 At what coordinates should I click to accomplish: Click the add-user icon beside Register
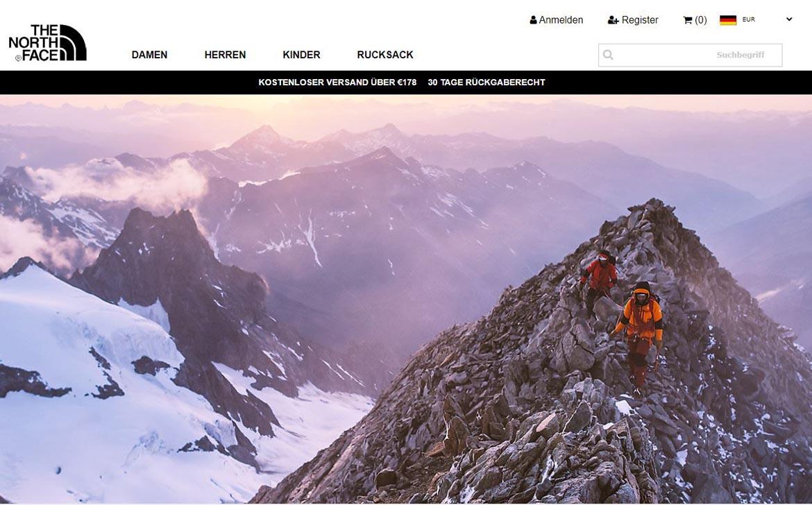pos(613,20)
